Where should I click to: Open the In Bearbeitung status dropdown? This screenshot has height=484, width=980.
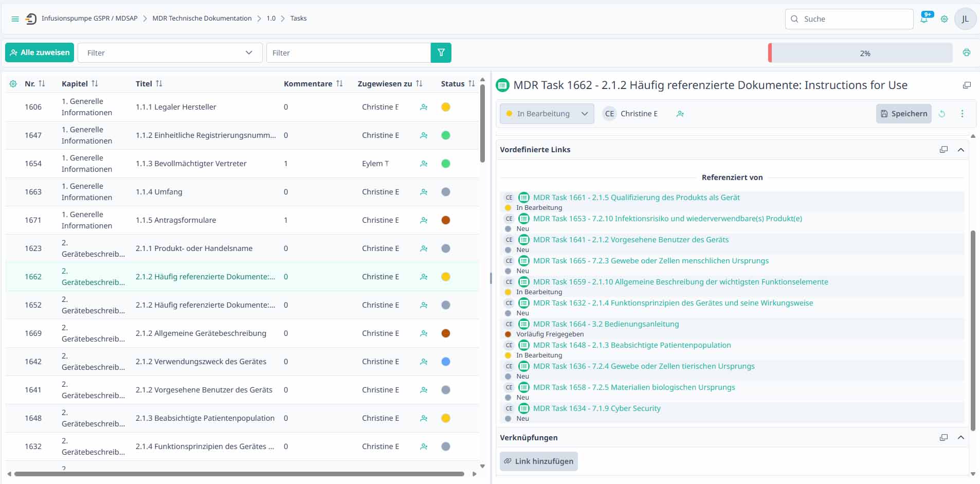point(547,114)
